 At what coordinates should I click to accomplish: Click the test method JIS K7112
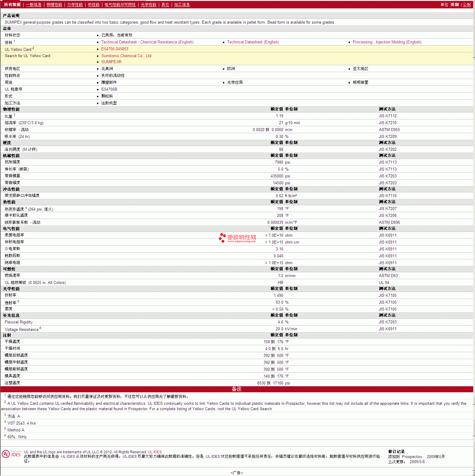tap(388, 116)
